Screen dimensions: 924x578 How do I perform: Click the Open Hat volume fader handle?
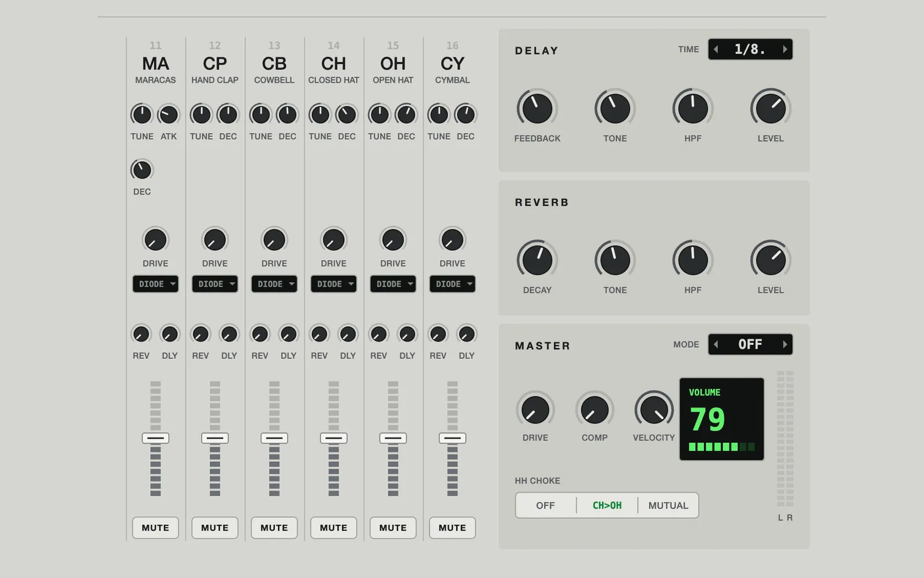(393, 438)
